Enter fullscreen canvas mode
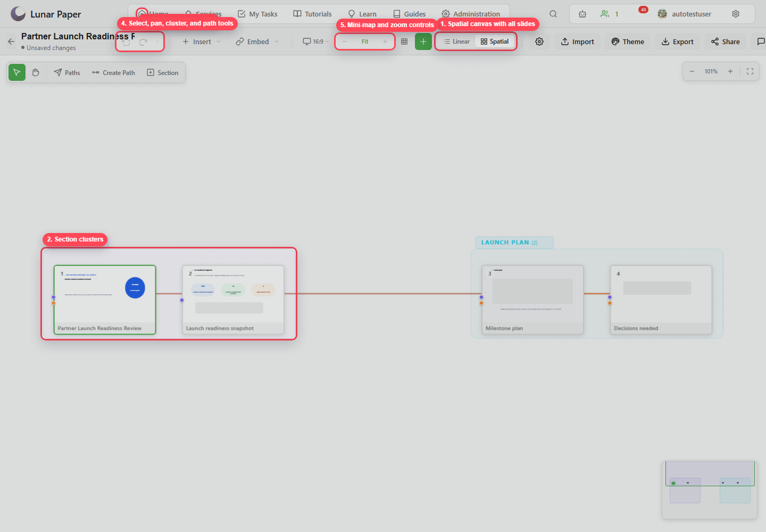This screenshot has height=532, width=766. tap(750, 71)
